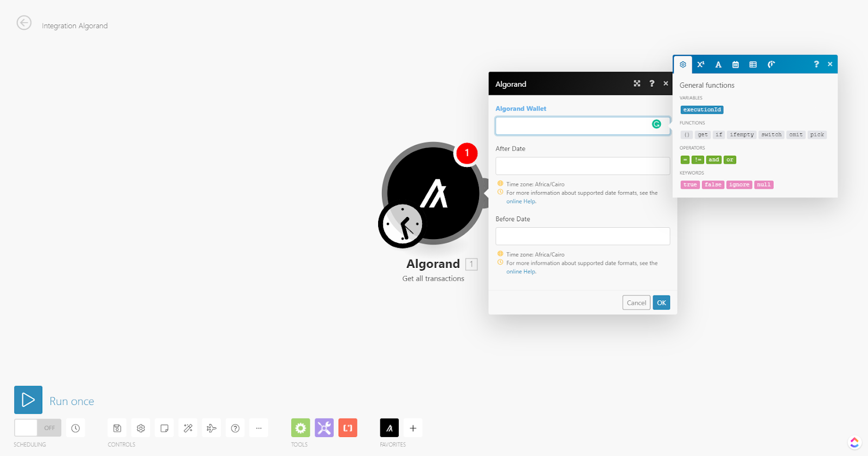868x456 pixels.
Task: Insert the get function
Action: (703, 134)
